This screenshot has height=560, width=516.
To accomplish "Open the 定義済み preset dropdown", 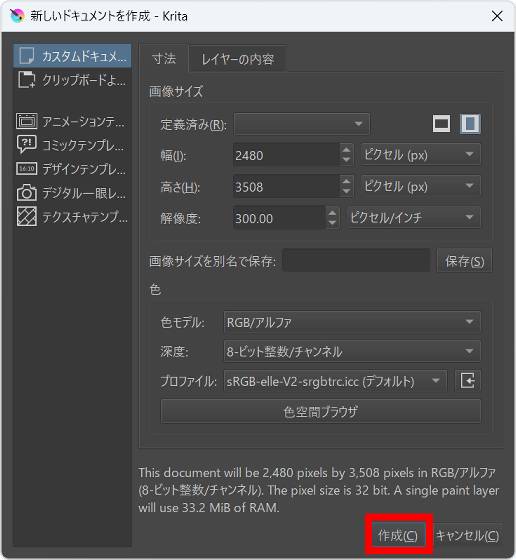I will click(x=301, y=124).
